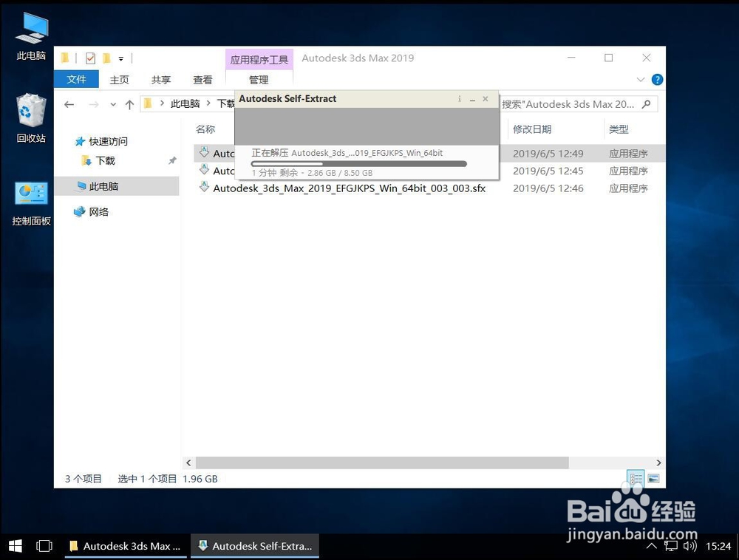Open the 文件 menu
Screen dimensions: 739x560
[76, 79]
